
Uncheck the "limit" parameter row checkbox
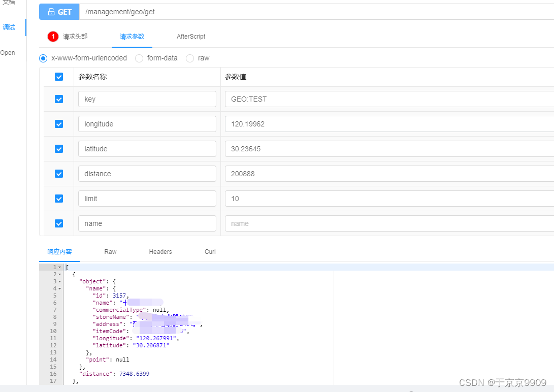point(58,198)
